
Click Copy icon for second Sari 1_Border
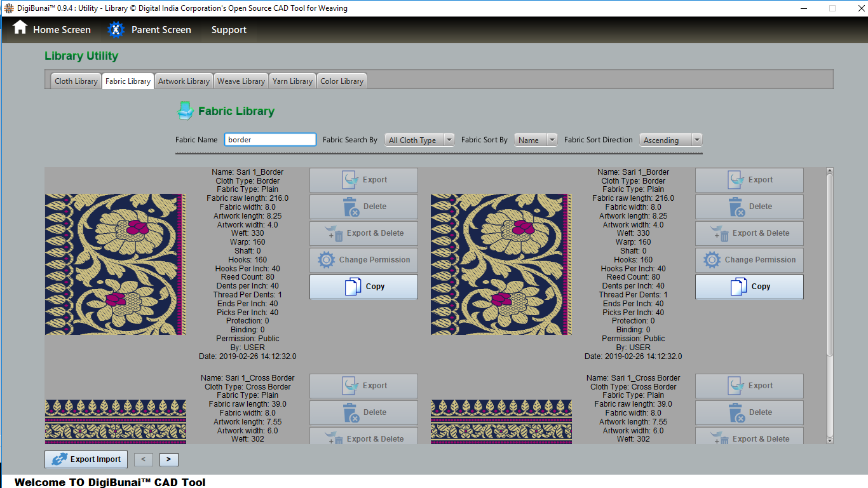(738, 287)
